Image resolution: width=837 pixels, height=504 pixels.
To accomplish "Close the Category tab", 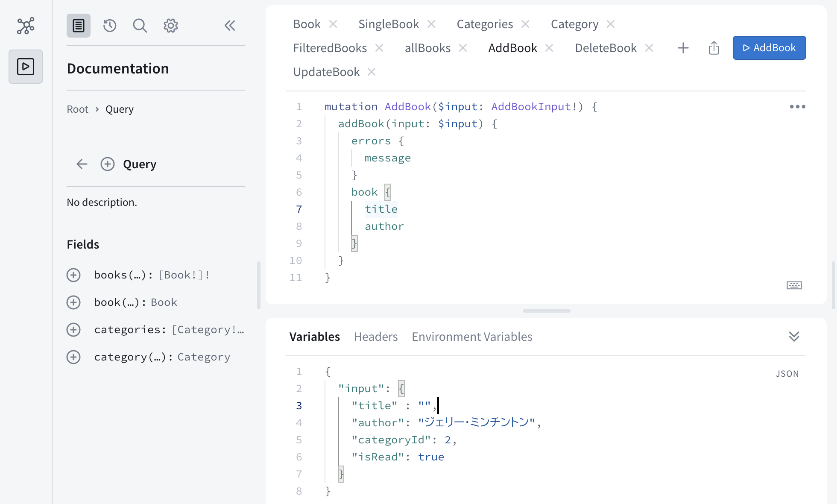I will pyautogui.click(x=611, y=24).
